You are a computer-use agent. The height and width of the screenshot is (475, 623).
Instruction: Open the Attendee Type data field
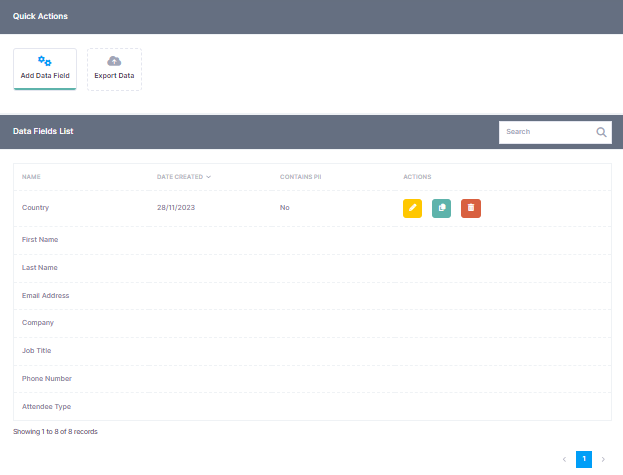point(46,407)
